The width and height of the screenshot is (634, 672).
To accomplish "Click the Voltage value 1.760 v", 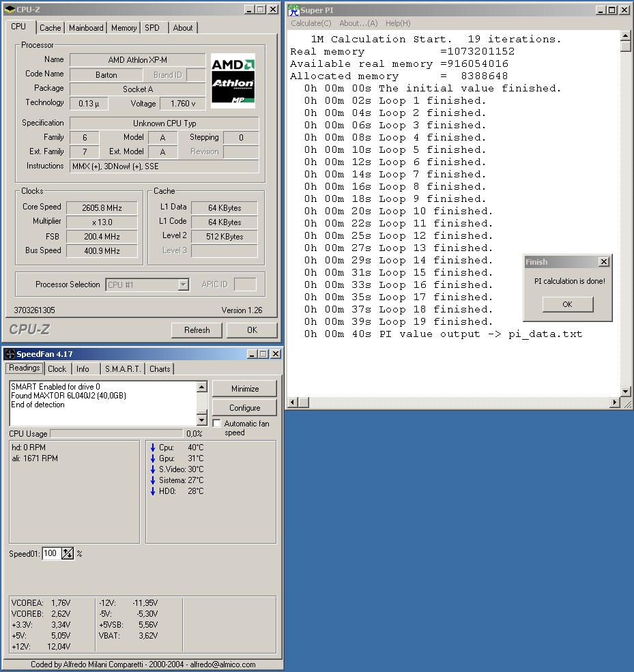I will click(183, 104).
